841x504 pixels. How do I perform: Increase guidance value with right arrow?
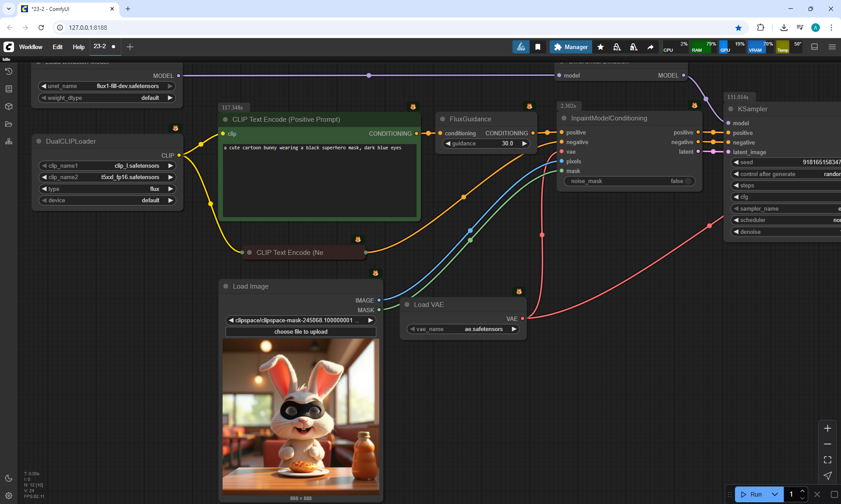click(524, 144)
